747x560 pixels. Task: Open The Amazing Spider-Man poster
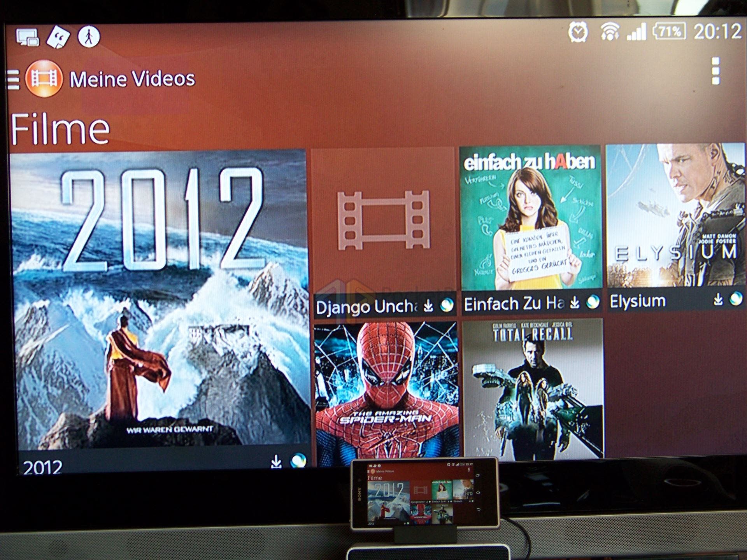click(387, 393)
